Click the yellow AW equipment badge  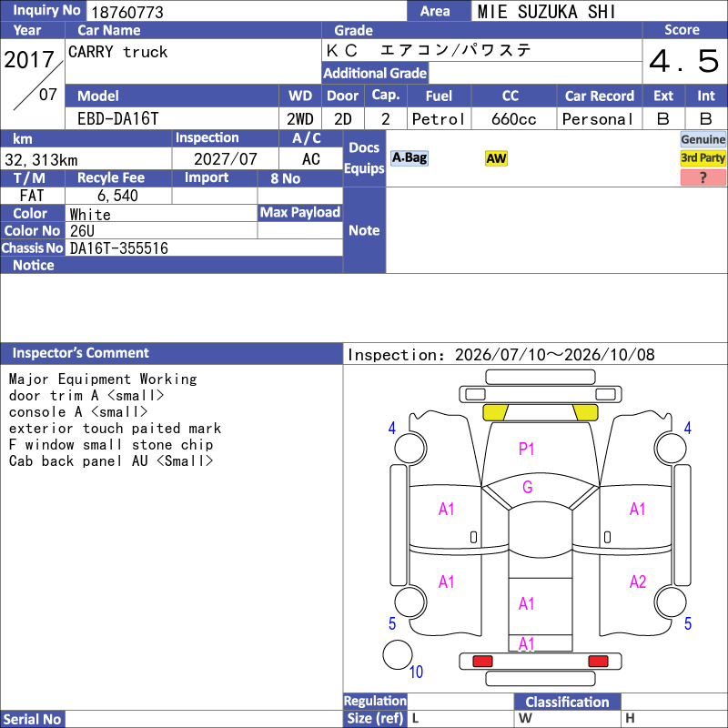pos(496,158)
